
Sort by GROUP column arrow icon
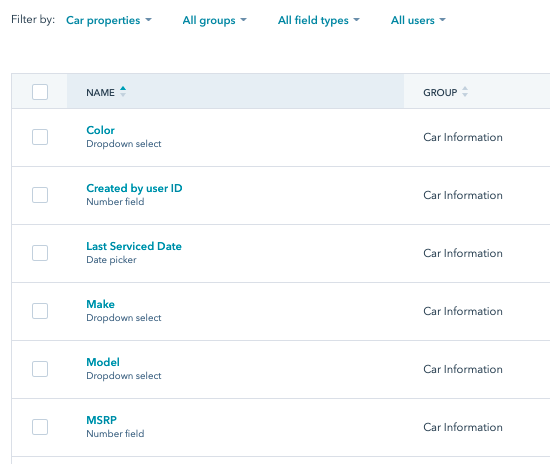pos(465,92)
